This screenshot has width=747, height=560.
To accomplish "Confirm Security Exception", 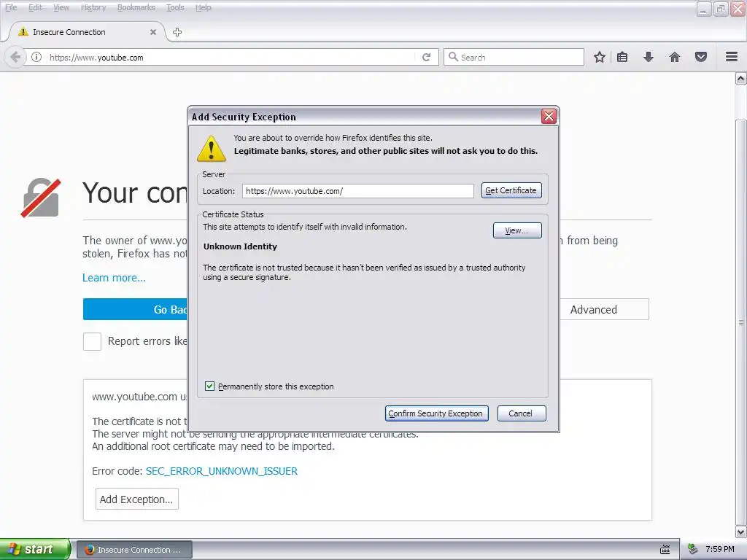I will 436,413.
